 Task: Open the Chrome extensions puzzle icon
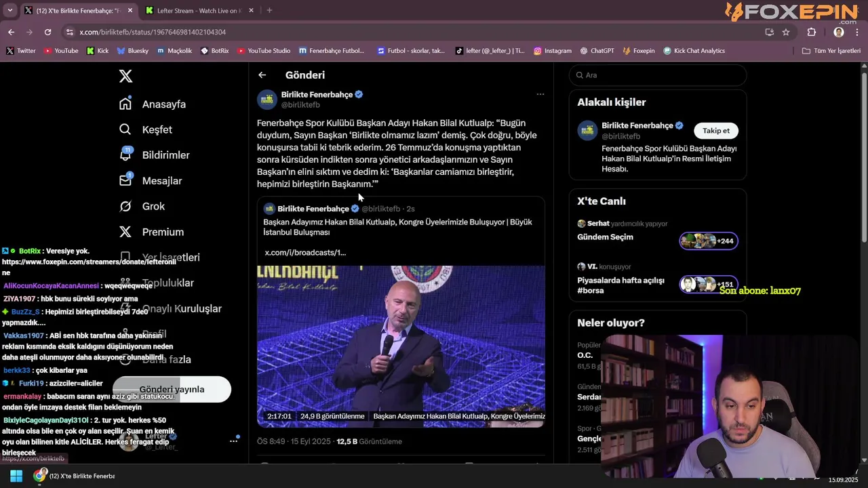coord(812,32)
